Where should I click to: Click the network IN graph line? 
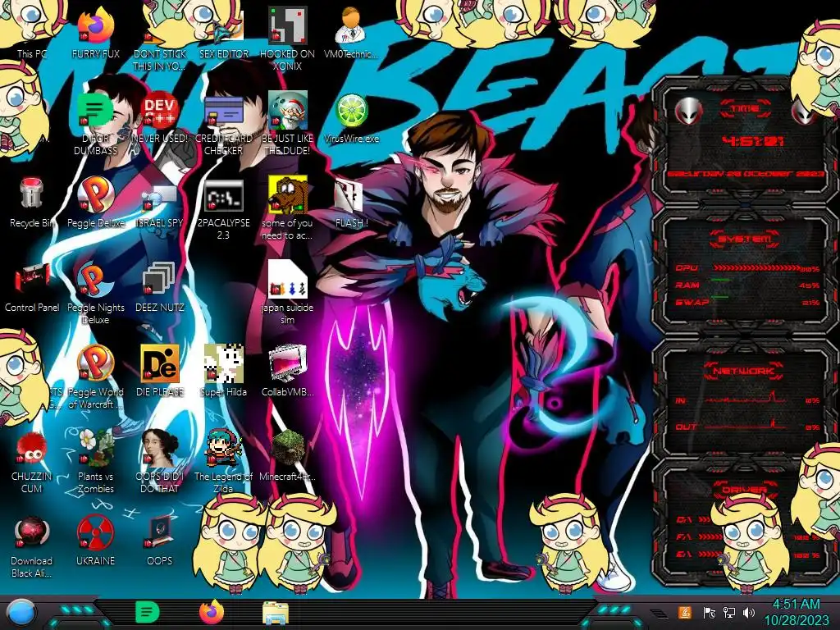pos(746,397)
